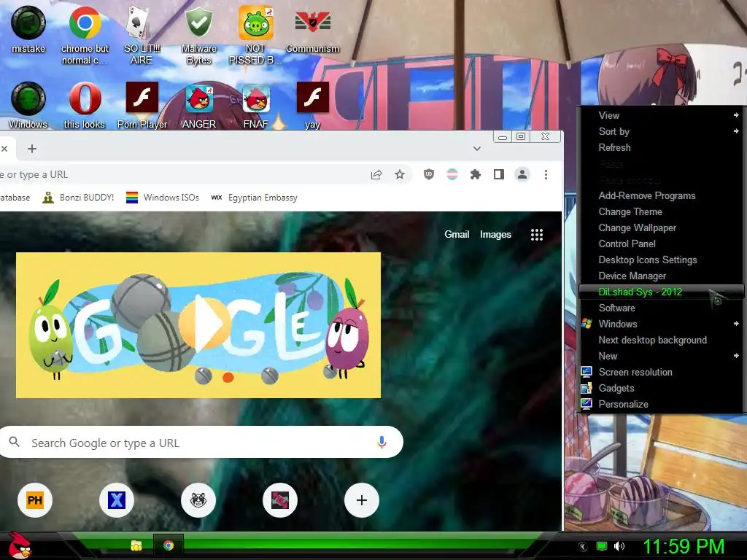Click the Search Google or type a URL box
The height and width of the screenshot is (560, 747).
click(200, 443)
